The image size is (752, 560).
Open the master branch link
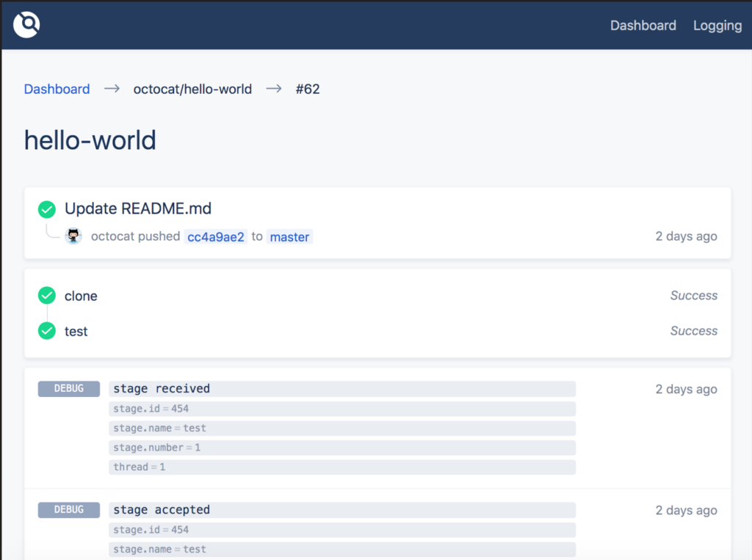(x=289, y=237)
